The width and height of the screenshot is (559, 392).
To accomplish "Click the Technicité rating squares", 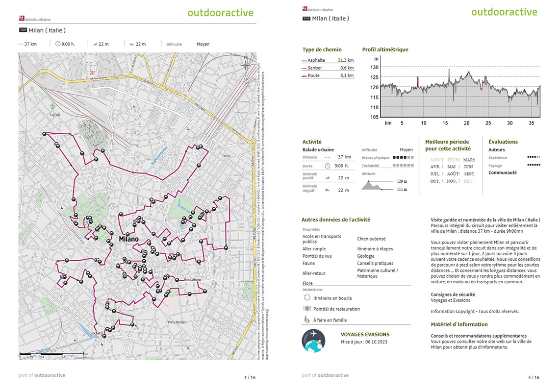I will coord(403,165).
